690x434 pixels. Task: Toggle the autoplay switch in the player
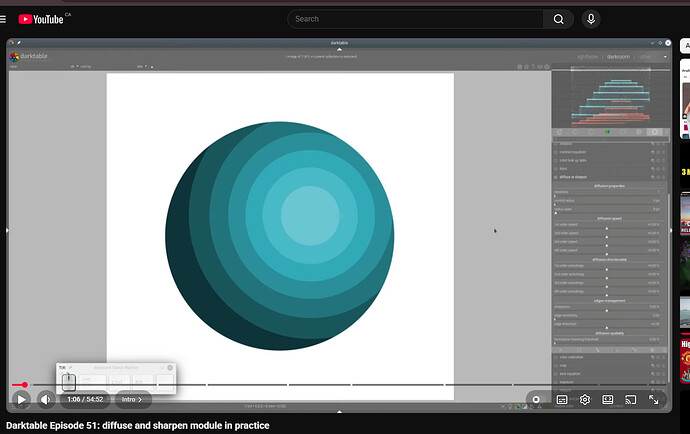click(537, 399)
